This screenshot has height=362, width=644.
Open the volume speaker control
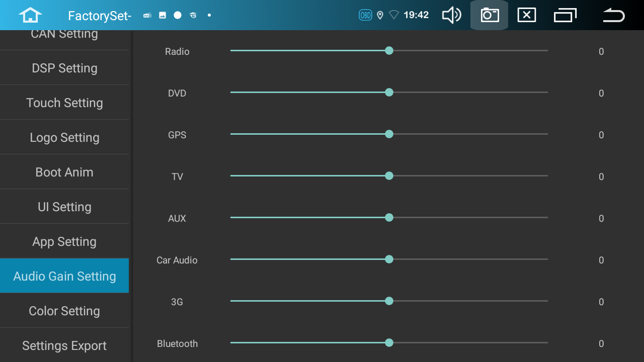[451, 15]
